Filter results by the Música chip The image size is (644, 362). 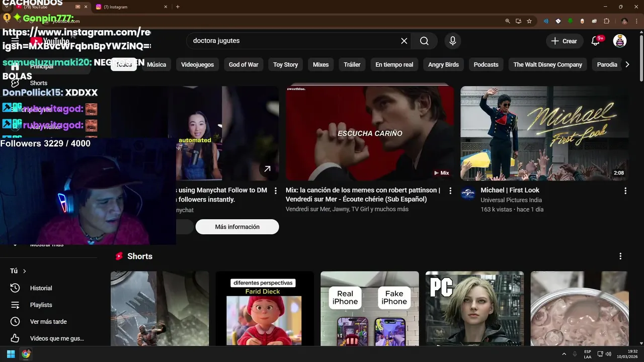click(156, 64)
